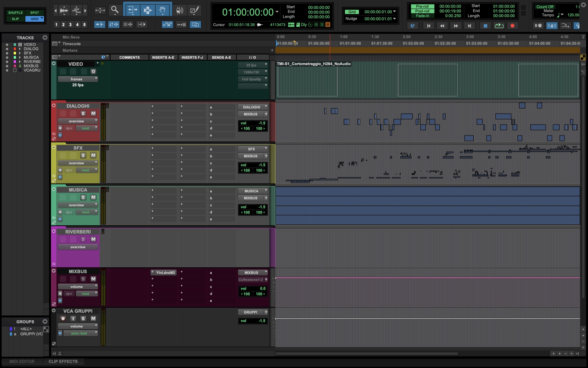Select the Pencil tool
This screenshot has width=588, height=368.
[194, 10]
